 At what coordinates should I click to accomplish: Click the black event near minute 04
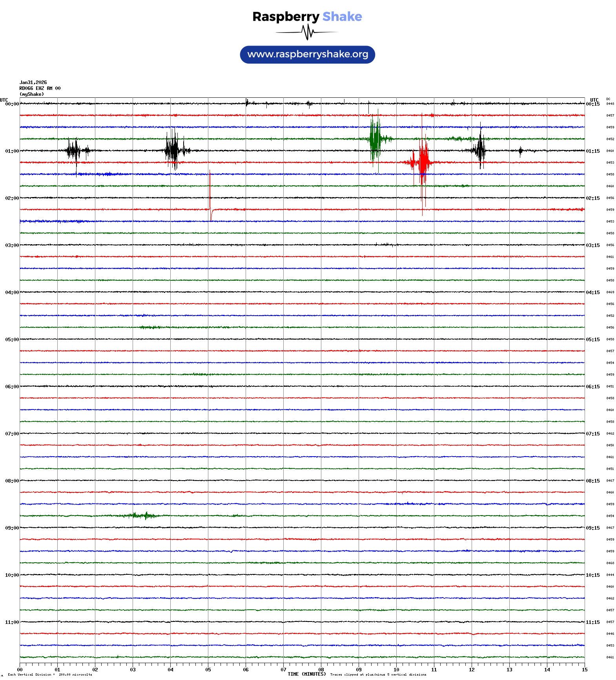coord(173,150)
